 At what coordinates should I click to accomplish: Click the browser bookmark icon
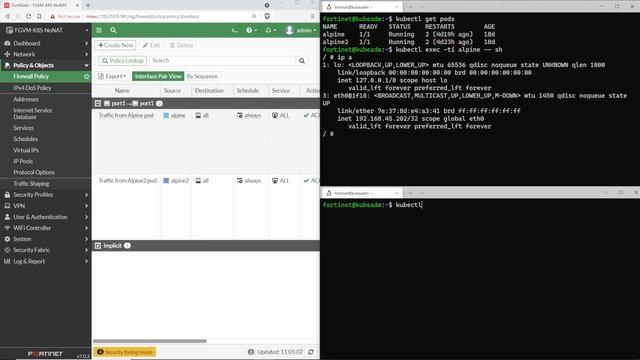click(39, 16)
